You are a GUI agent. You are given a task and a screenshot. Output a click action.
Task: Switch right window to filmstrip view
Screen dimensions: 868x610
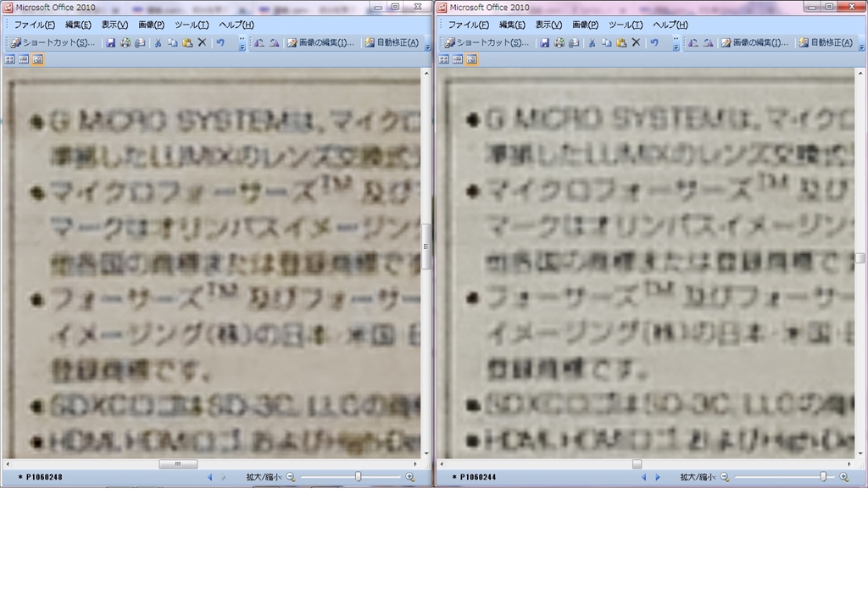[458, 59]
